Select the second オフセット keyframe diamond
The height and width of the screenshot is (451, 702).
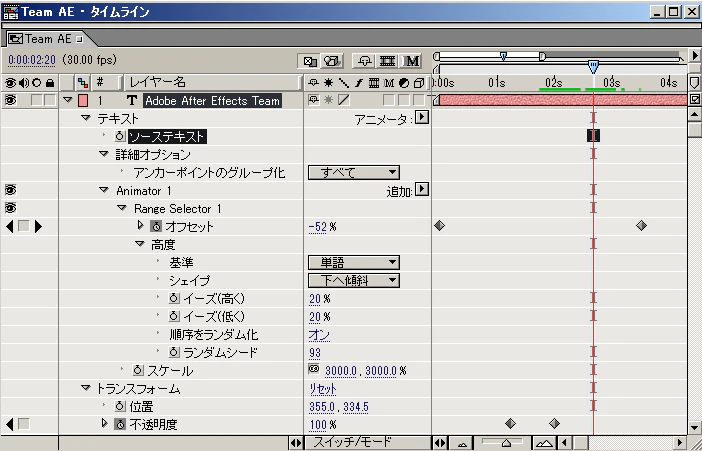641,226
